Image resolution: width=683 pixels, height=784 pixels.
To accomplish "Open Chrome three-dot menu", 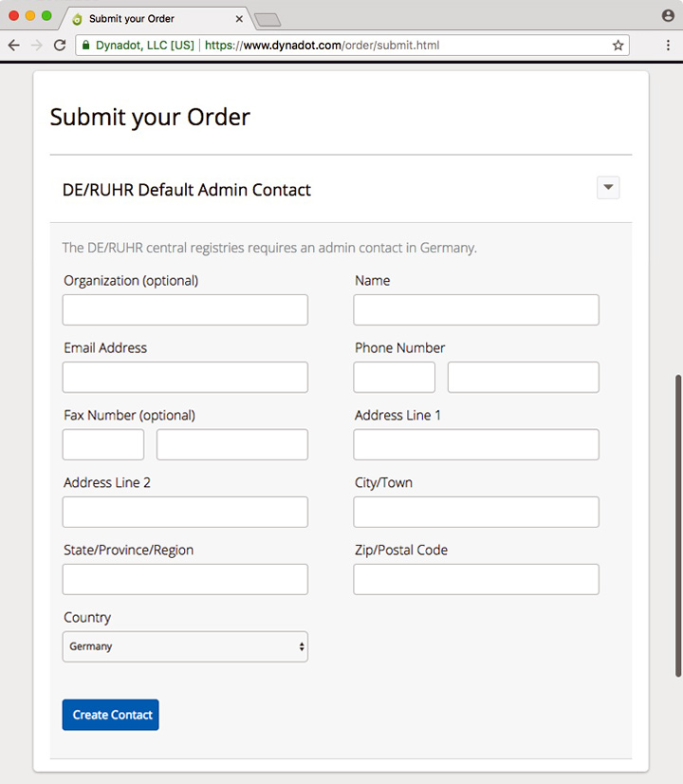I will point(669,45).
